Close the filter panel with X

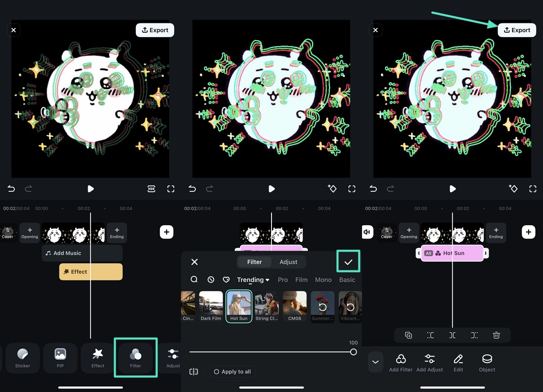[195, 262]
